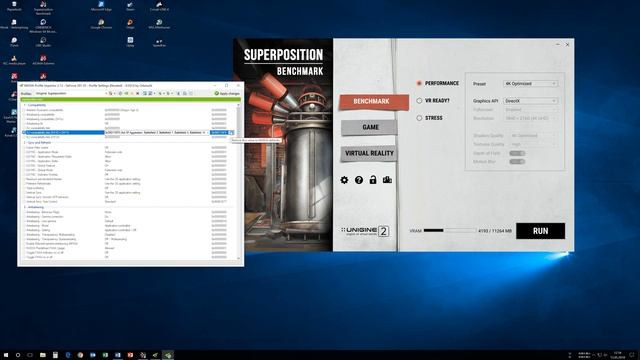The image size is (640, 360).
Task: Click the UNIGINE 2 logo
Action: (x=364, y=231)
